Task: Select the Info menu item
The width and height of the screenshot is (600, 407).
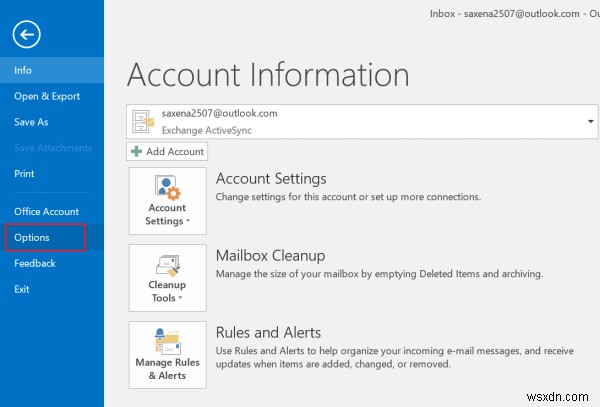Action: (x=23, y=70)
